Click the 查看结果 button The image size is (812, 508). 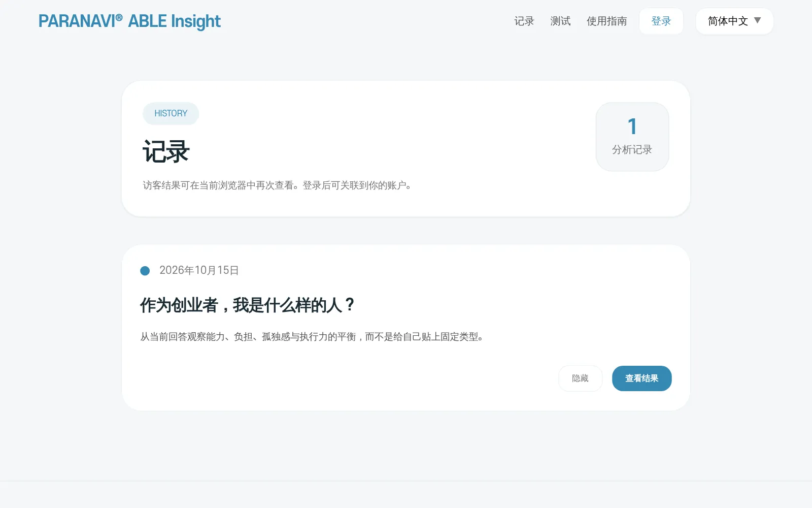(641, 378)
